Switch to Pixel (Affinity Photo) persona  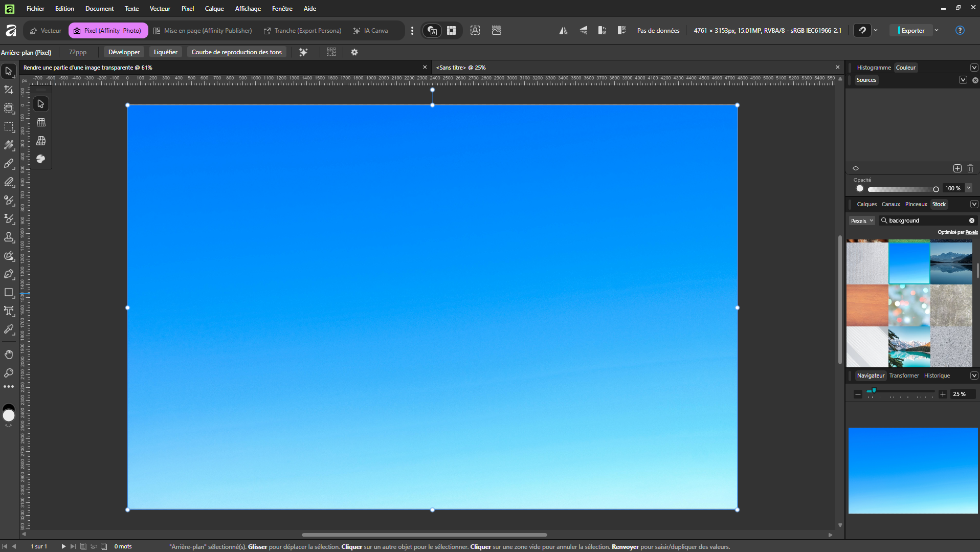108,31
